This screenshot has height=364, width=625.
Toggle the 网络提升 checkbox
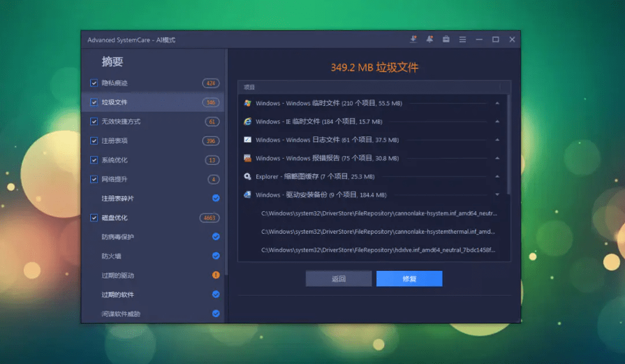click(94, 179)
